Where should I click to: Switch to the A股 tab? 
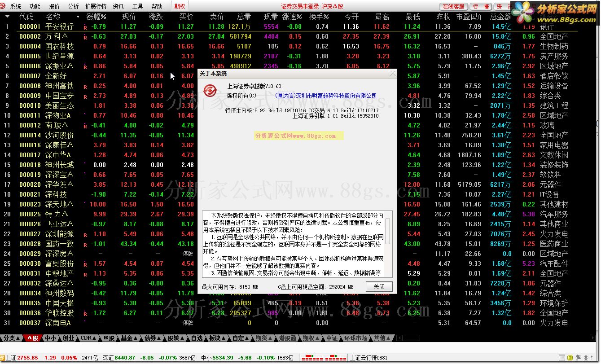(x=33, y=338)
